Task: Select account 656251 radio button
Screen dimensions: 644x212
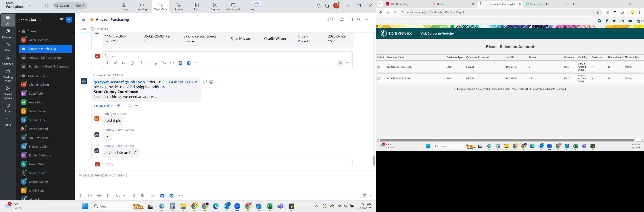Action: pos(379,67)
